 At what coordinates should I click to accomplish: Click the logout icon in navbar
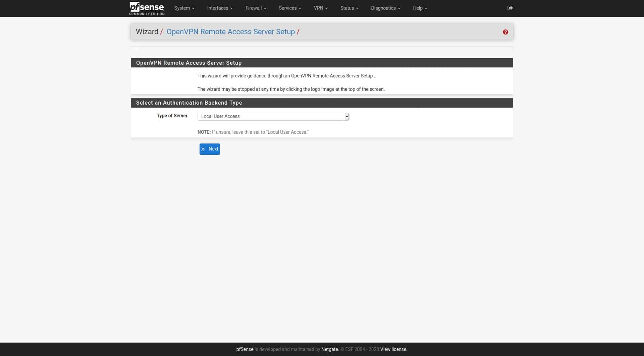click(510, 8)
